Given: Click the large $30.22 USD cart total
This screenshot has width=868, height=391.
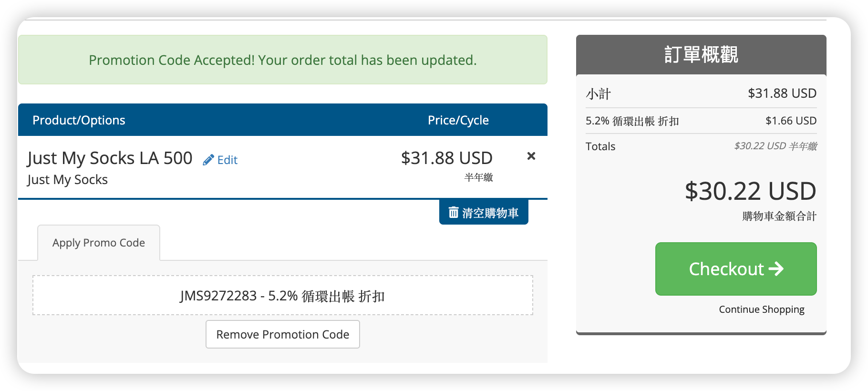Looking at the screenshot, I should pyautogui.click(x=750, y=191).
